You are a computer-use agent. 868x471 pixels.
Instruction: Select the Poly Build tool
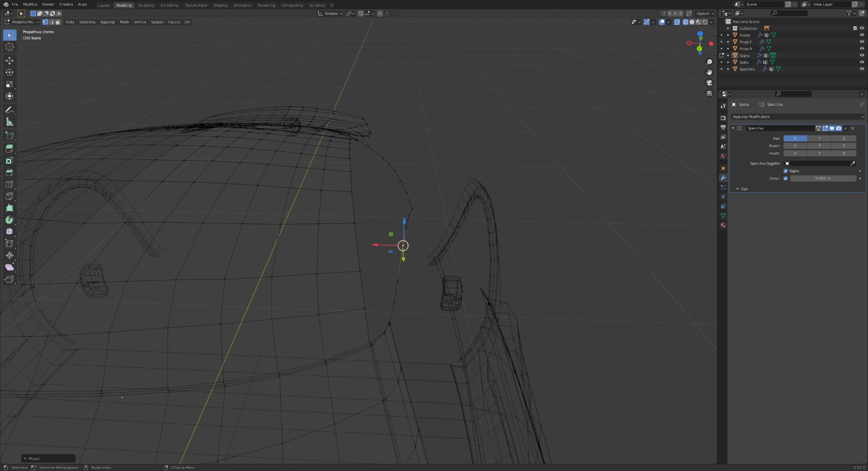click(x=9, y=208)
